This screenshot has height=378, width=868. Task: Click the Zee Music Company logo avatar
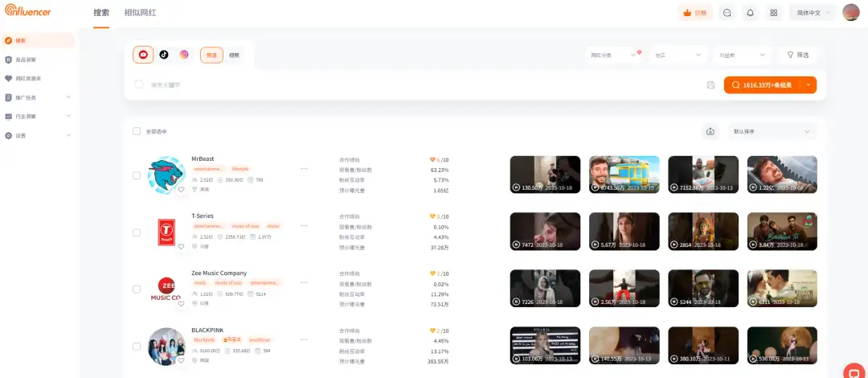[x=166, y=290]
